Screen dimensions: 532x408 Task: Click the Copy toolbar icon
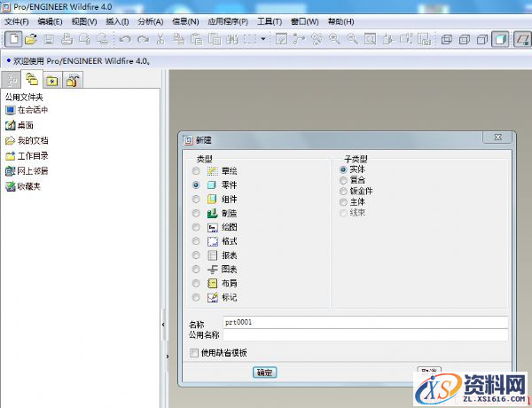(x=178, y=39)
